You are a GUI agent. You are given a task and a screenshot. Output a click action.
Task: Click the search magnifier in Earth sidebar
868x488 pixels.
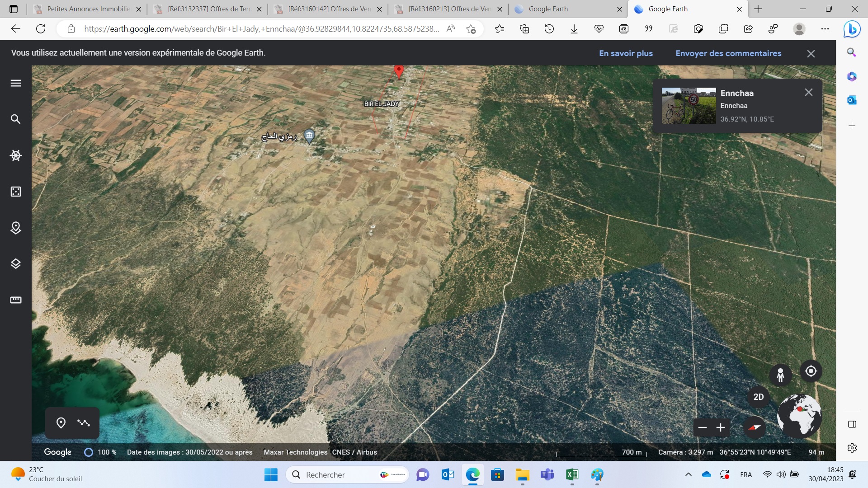[x=16, y=119]
